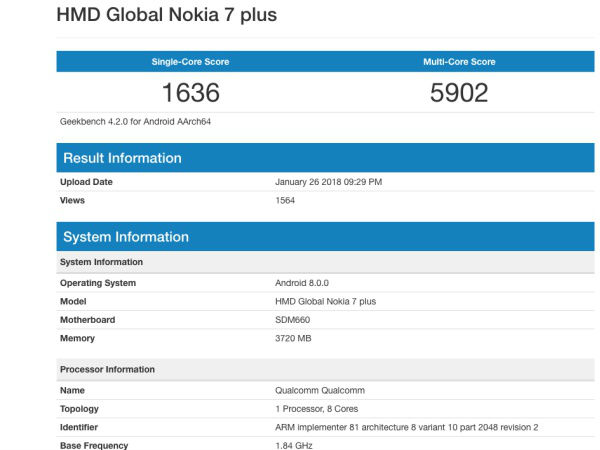600x450 pixels.
Task: Click the Single-Core Score header
Action: click(x=190, y=62)
